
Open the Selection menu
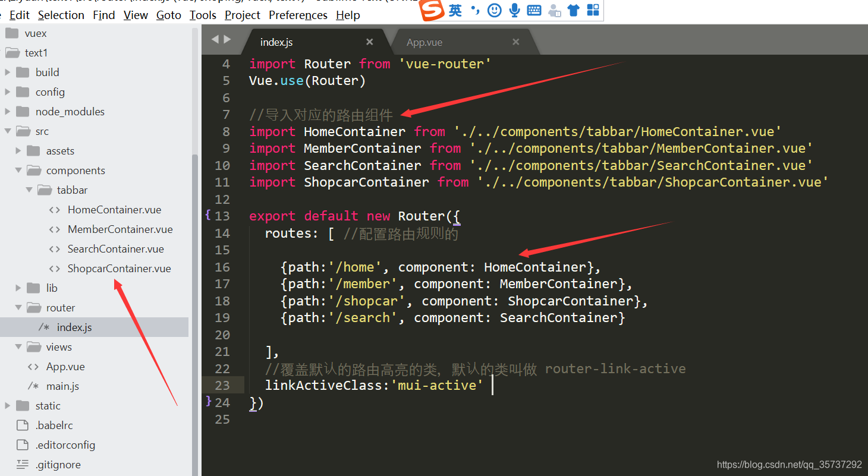(61, 15)
